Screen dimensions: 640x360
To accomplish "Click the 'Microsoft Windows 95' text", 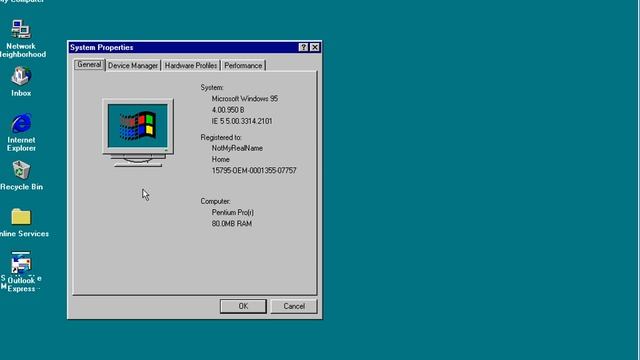I will pyautogui.click(x=244, y=99).
